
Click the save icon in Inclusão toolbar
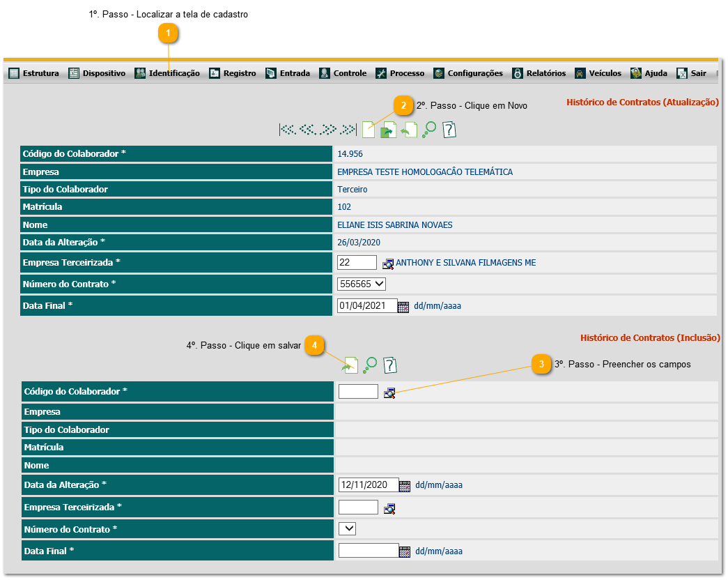(350, 365)
